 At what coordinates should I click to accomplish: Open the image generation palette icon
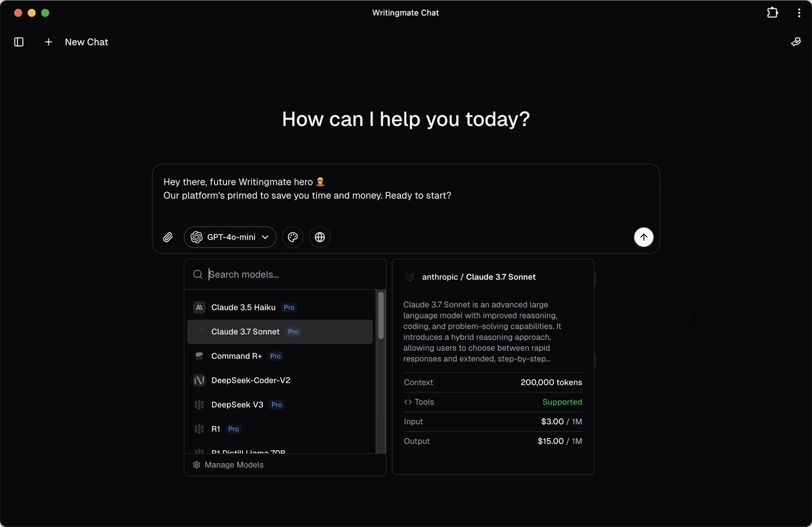[292, 237]
